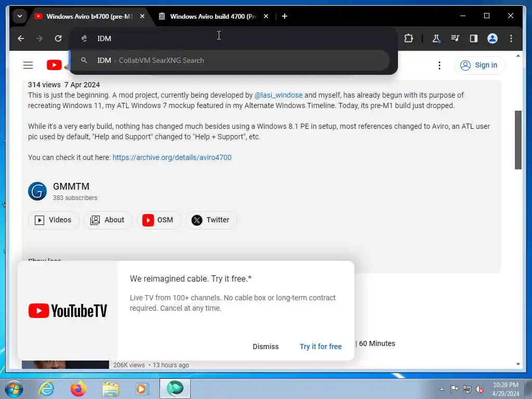Screen dimensions: 532x399
Task: Open the muted volume tray icon
Action: click(480, 389)
